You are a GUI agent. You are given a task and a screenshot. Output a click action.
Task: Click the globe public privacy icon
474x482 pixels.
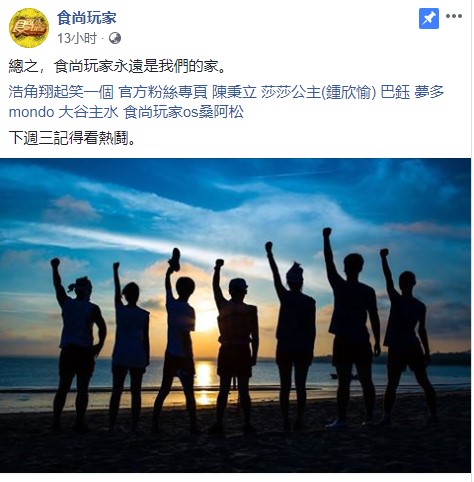pos(115,38)
